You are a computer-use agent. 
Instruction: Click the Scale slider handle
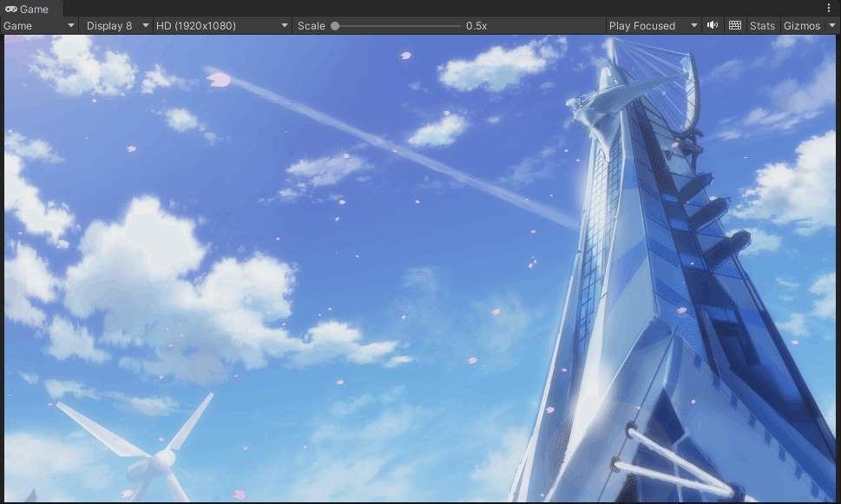click(335, 26)
